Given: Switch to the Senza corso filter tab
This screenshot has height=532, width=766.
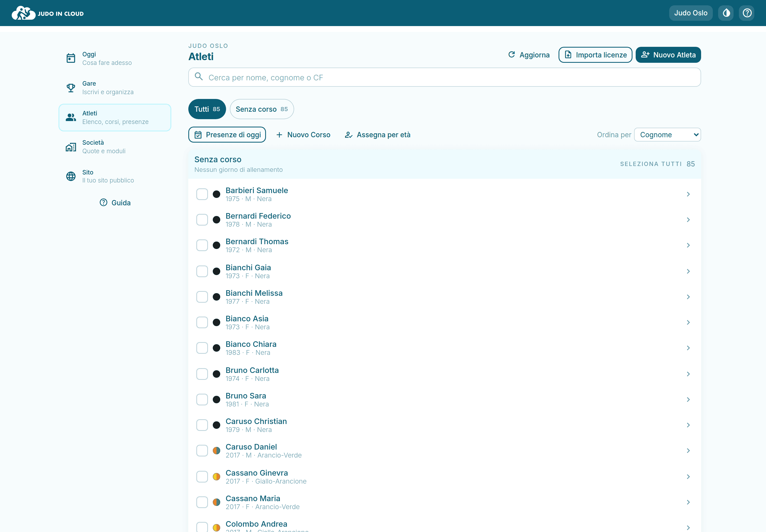Looking at the screenshot, I should tap(262, 109).
